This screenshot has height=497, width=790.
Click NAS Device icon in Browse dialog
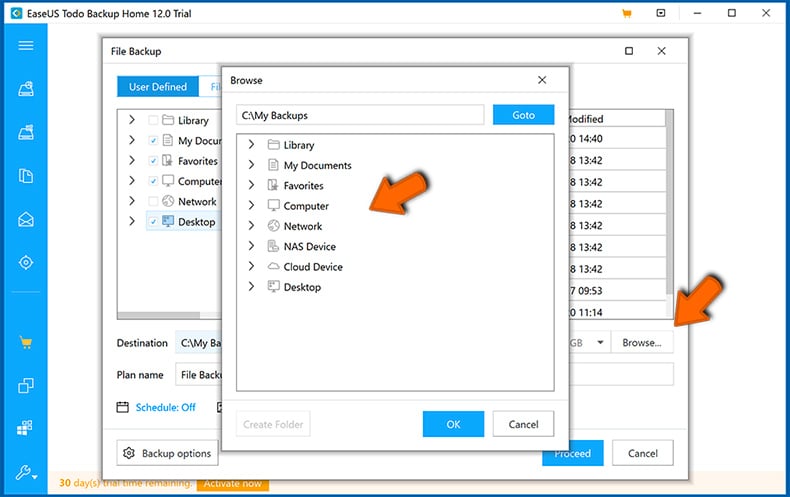[273, 246]
